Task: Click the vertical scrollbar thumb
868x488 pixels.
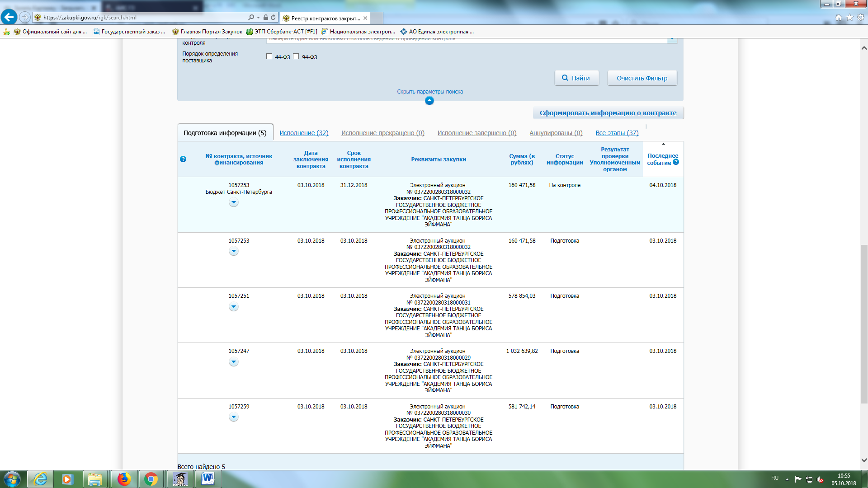Action: tap(864, 324)
